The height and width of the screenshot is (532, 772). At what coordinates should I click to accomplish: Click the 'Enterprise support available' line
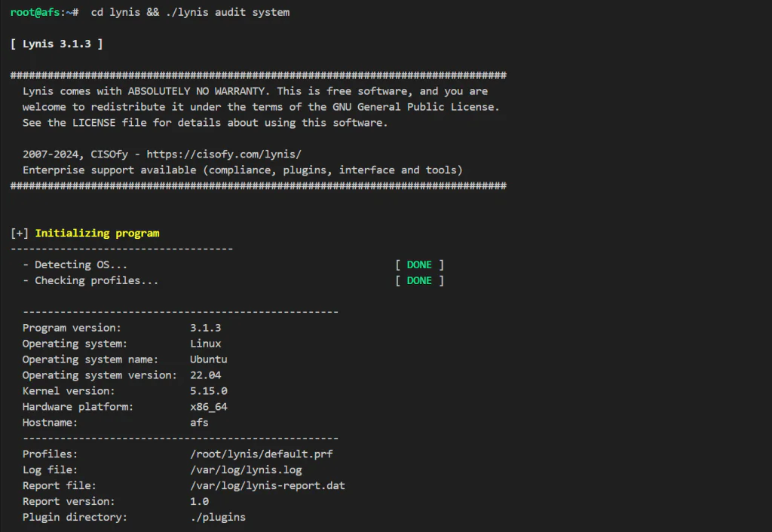click(243, 170)
